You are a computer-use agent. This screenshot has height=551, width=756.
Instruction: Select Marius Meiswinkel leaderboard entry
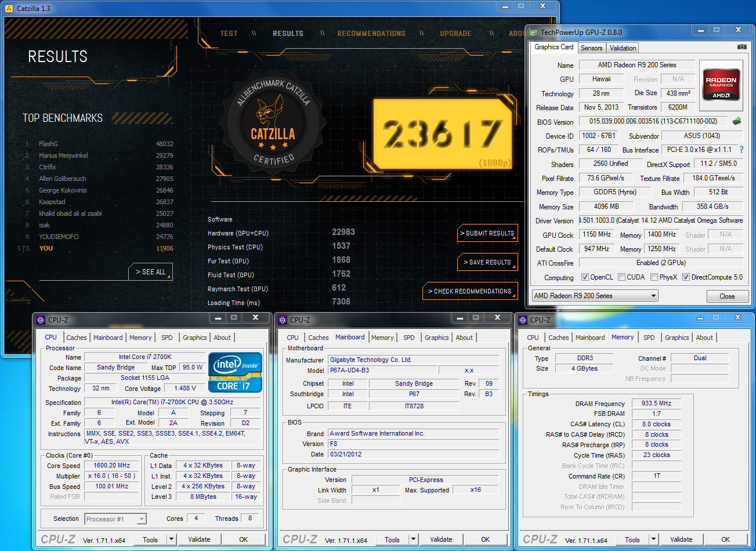99,155
